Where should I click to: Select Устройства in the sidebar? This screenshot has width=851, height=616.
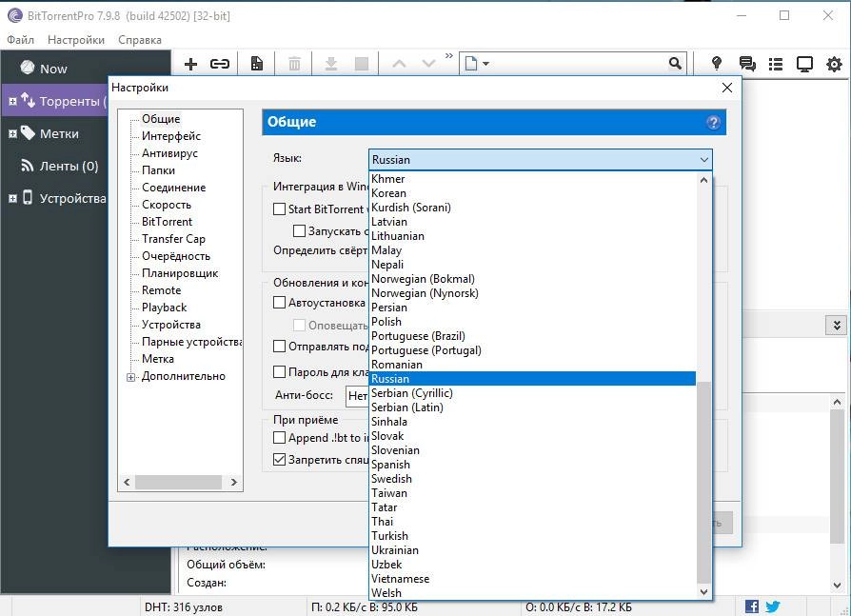point(72,199)
